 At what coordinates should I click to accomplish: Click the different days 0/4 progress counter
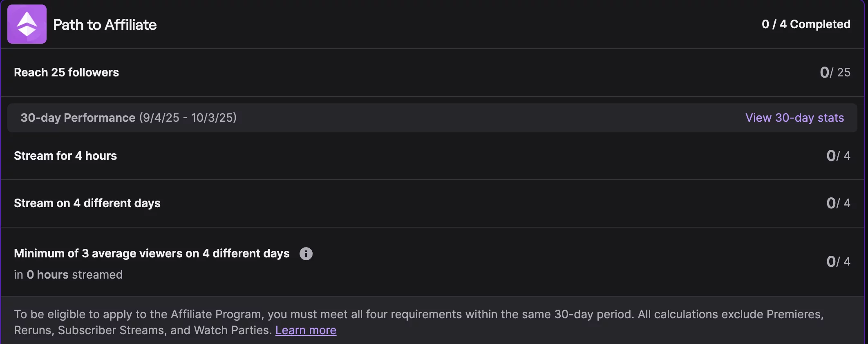[838, 203]
